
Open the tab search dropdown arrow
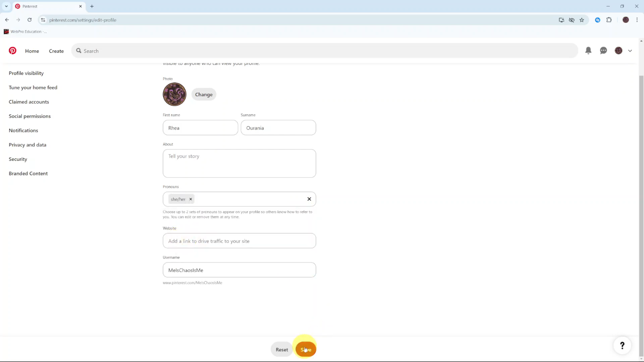6,6
